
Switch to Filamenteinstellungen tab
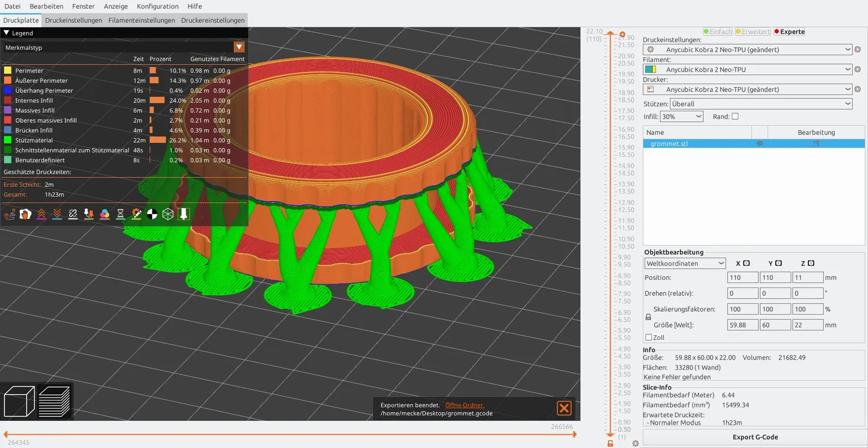[142, 21]
